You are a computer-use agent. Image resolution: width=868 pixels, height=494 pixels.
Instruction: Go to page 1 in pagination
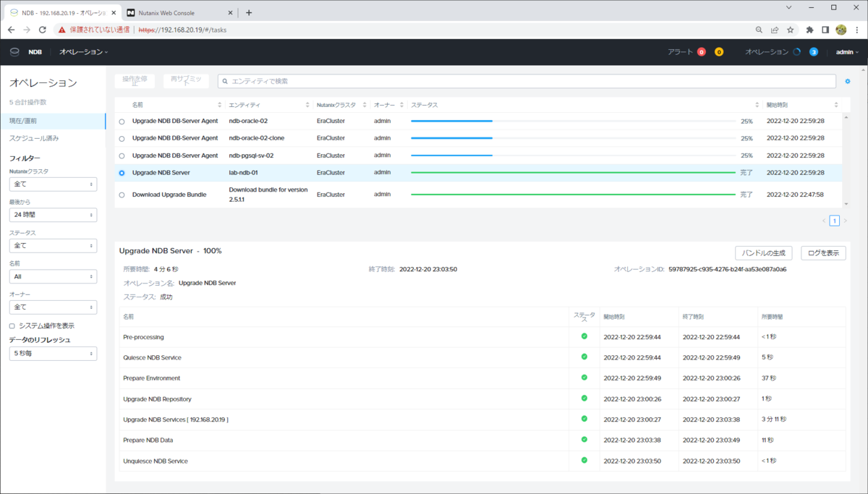point(834,221)
